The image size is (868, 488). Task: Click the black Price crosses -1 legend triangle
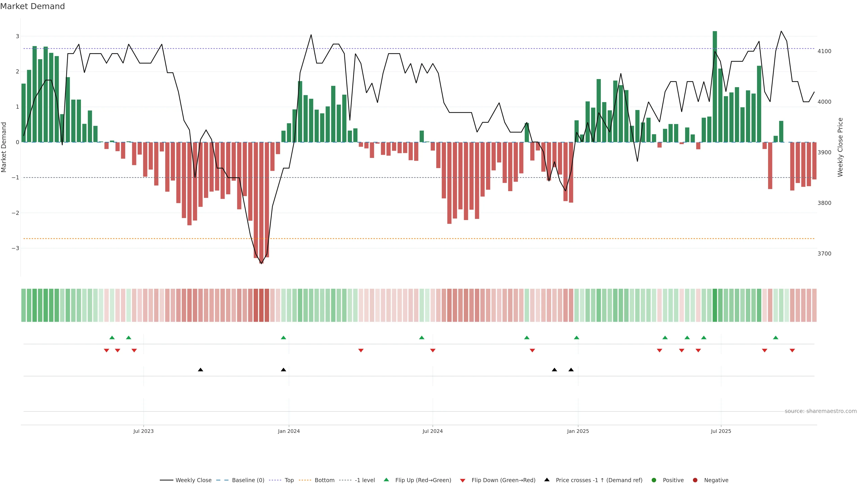[x=547, y=480]
